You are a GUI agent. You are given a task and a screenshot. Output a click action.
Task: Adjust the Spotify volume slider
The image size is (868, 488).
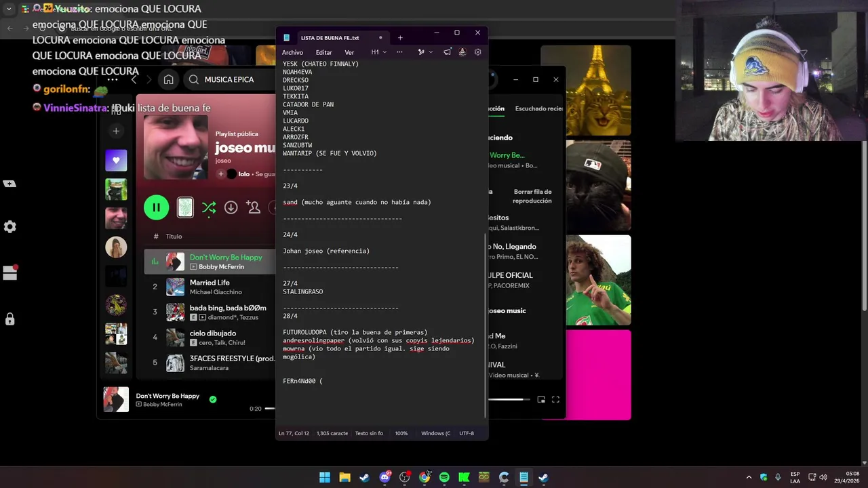(x=509, y=400)
